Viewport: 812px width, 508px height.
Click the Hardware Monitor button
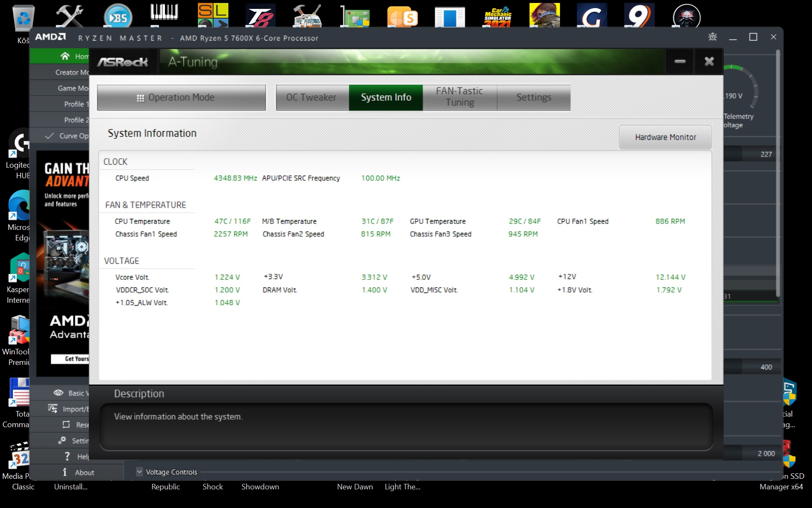coord(665,137)
